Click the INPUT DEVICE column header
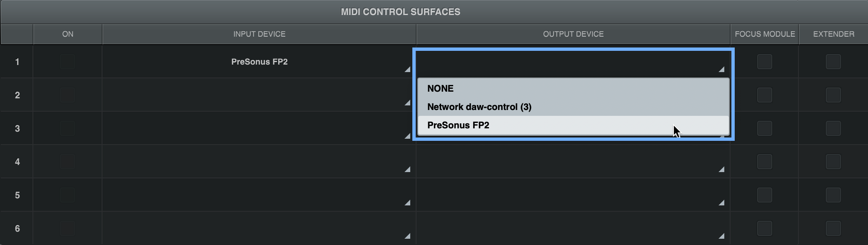The image size is (868, 245). [x=259, y=34]
